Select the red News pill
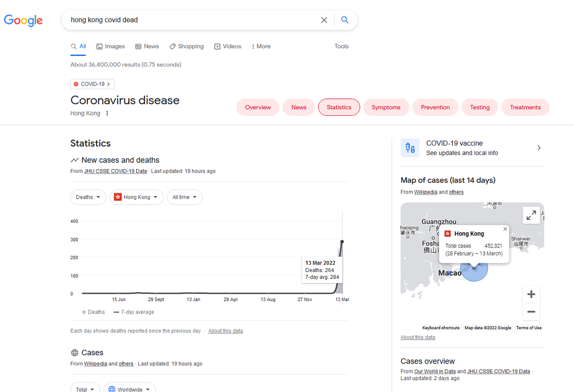The height and width of the screenshot is (392, 574). point(299,107)
